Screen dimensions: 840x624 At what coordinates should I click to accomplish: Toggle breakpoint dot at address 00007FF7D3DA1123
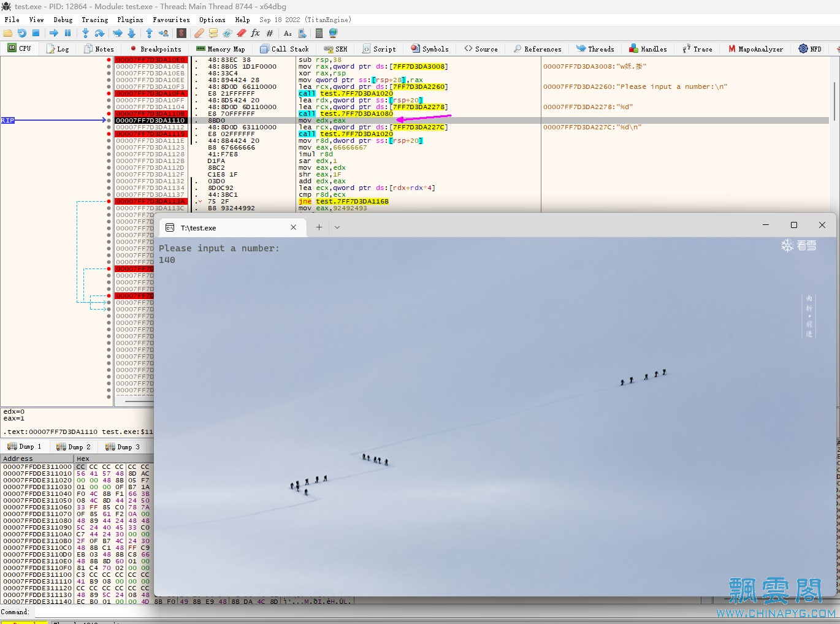109,148
